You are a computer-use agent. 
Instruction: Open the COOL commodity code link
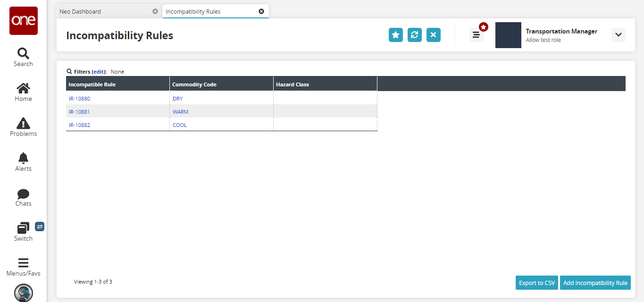(x=180, y=125)
